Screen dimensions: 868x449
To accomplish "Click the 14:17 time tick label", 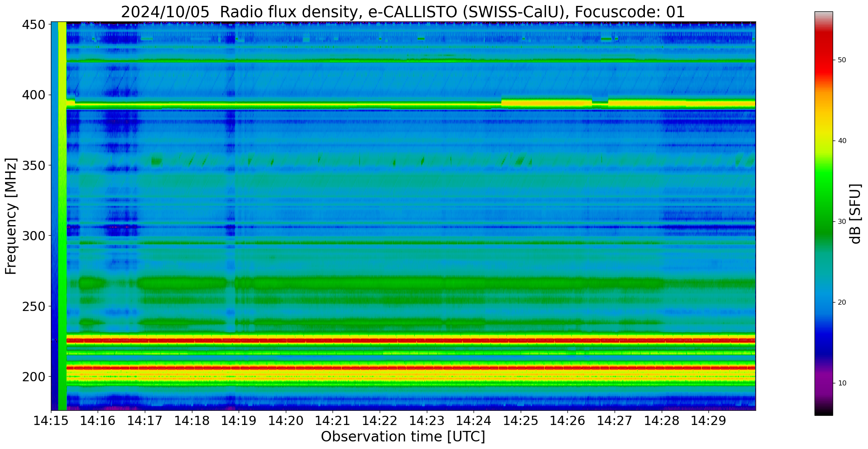I will pos(145,420).
